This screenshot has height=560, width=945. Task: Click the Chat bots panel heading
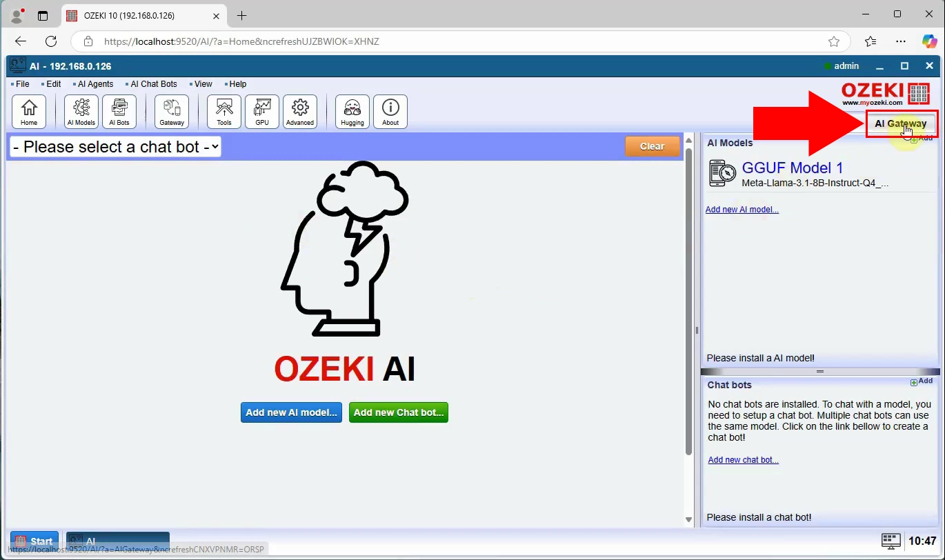(x=729, y=385)
